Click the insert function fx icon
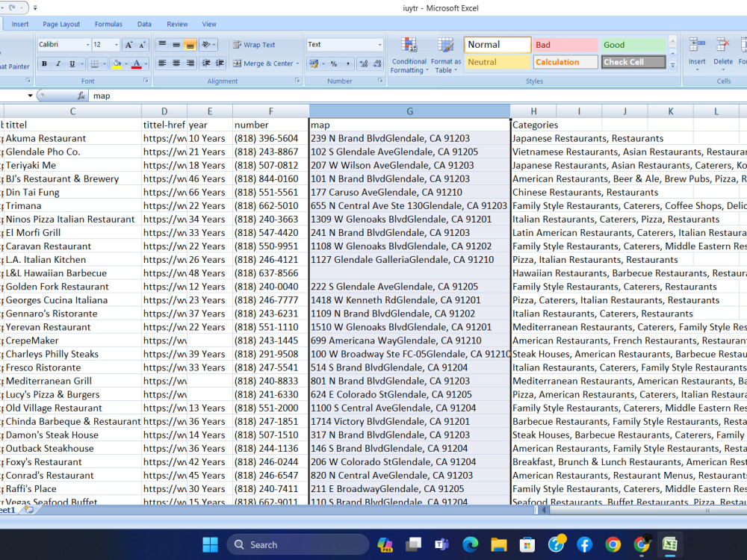This screenshot has width=747, height=560. coord(81,96)
